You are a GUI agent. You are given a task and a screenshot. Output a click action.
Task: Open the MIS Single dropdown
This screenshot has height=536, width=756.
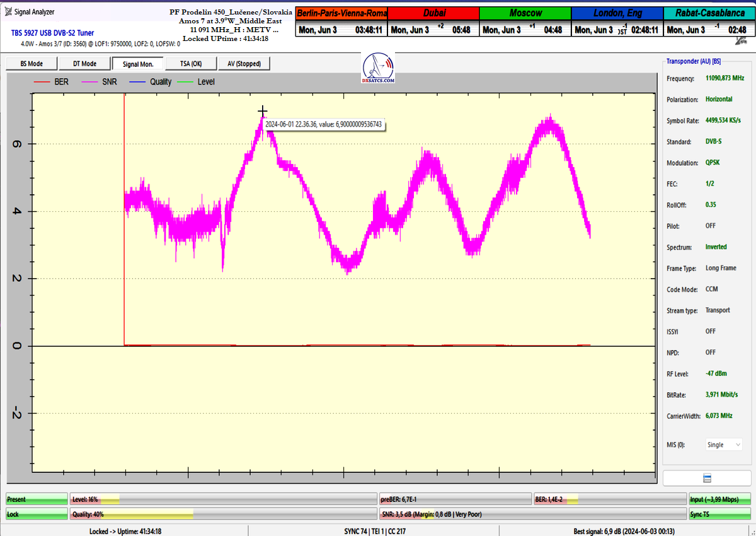(x=724, y=445)
